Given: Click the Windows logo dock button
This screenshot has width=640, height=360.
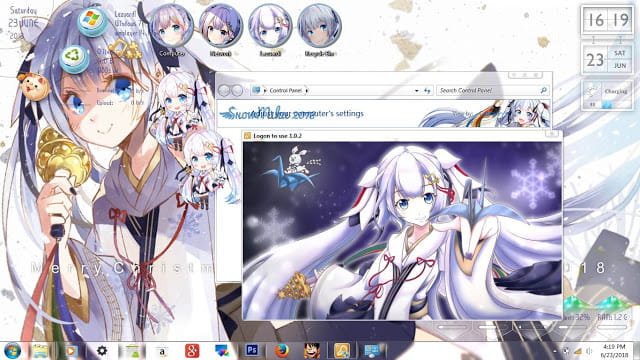Looking at the screenshot, I should pos(92,21).
